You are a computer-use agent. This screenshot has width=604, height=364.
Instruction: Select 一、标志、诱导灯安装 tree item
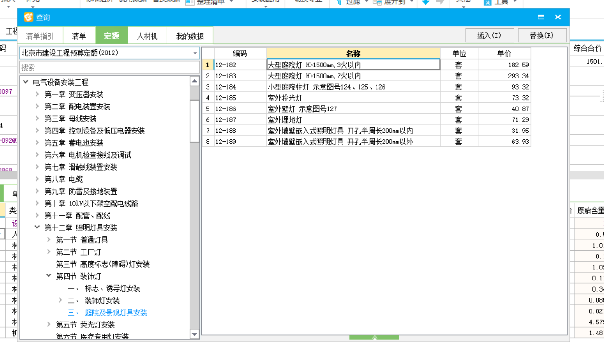[x=104, y=288]
